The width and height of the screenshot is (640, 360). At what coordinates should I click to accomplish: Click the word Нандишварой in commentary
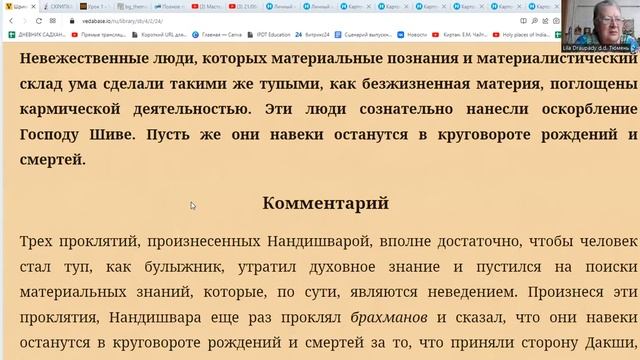click(x=319, y=242)
